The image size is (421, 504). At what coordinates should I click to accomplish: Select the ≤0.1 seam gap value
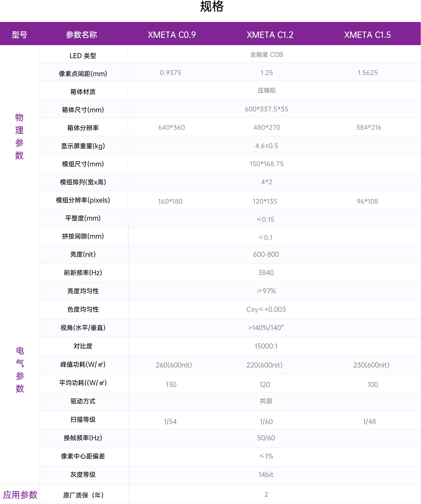(266, 238)
